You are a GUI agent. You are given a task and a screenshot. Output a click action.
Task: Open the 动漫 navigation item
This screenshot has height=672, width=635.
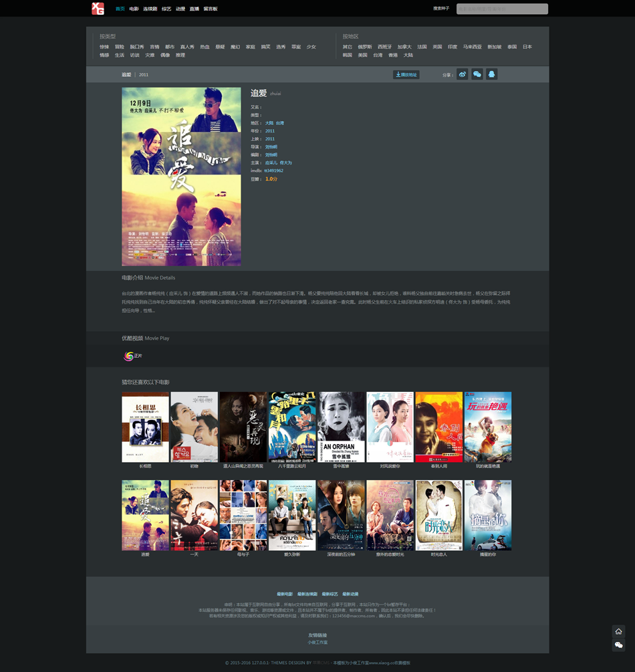pyautogui.click(x=180, y=9)
